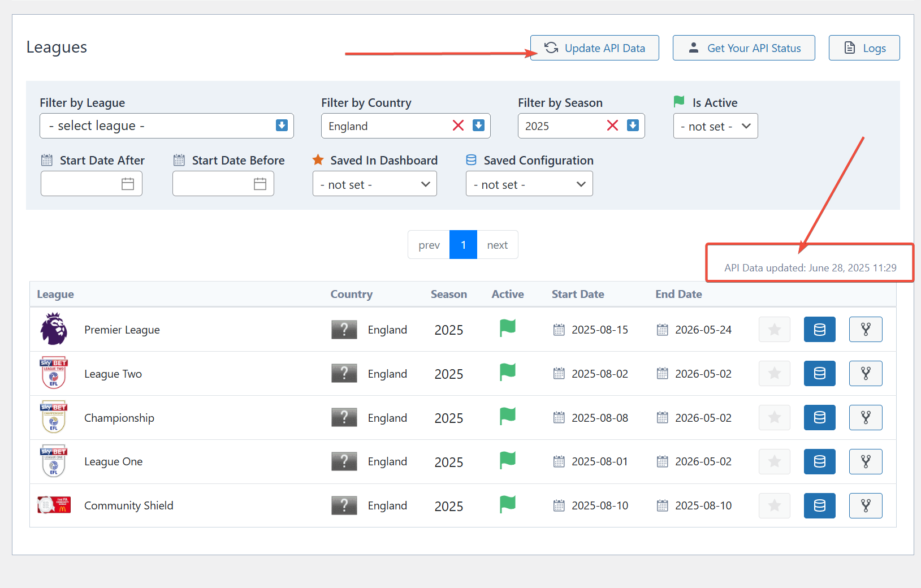
Task: Click the End Date column header
Action: point(678,294)
